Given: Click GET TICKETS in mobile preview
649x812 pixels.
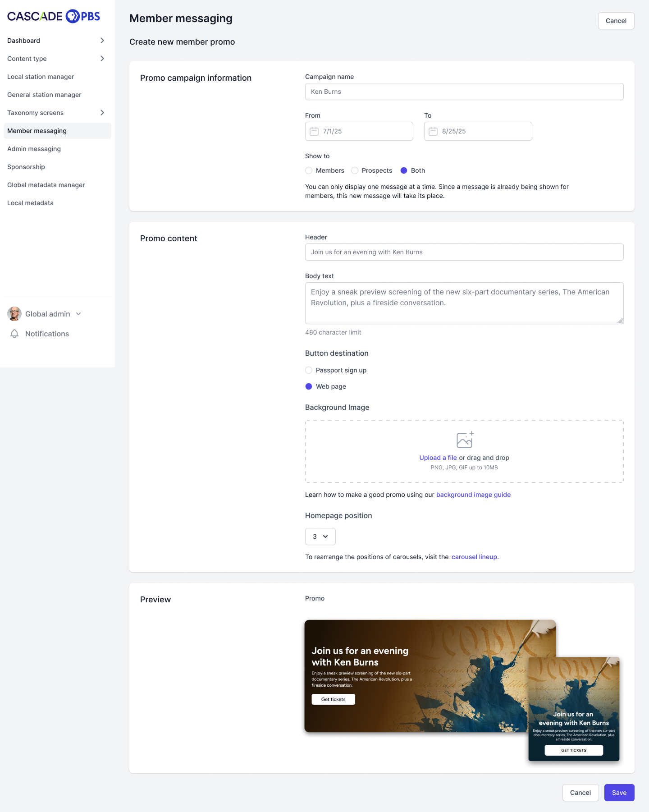Looking at the screenshot, I should pos(574,750).
